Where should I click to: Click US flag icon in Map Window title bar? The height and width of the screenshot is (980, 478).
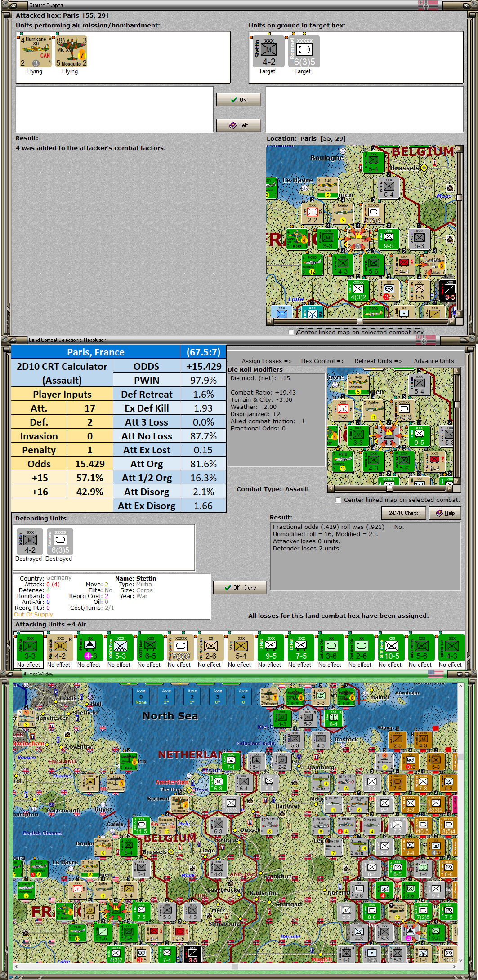click(x=435, y=674)
